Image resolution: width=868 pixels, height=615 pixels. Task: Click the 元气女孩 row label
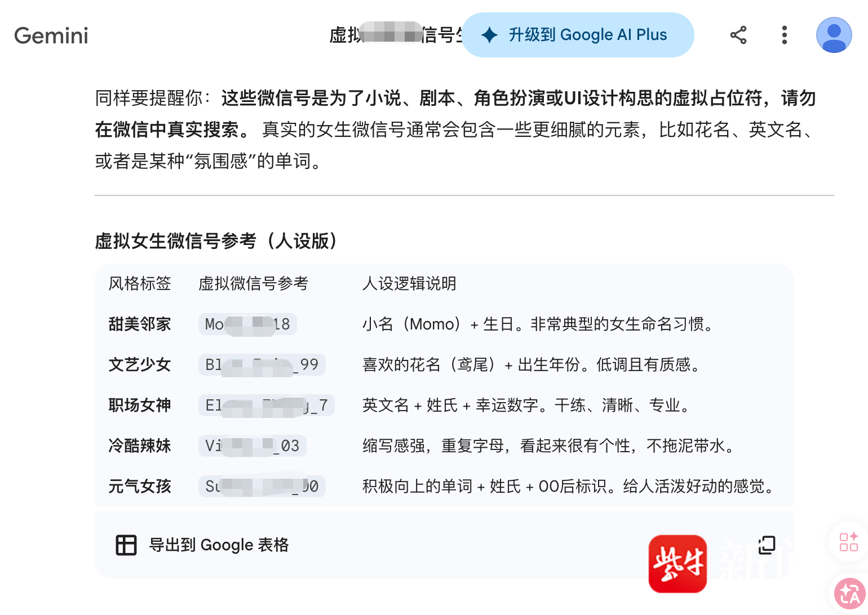click(140, 487)
